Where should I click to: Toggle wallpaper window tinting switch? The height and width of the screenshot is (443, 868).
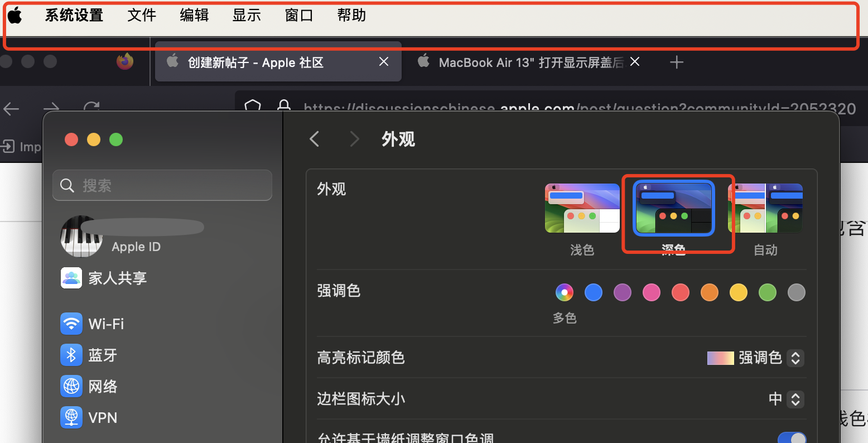pyautogui.click(x=791, y=439)
